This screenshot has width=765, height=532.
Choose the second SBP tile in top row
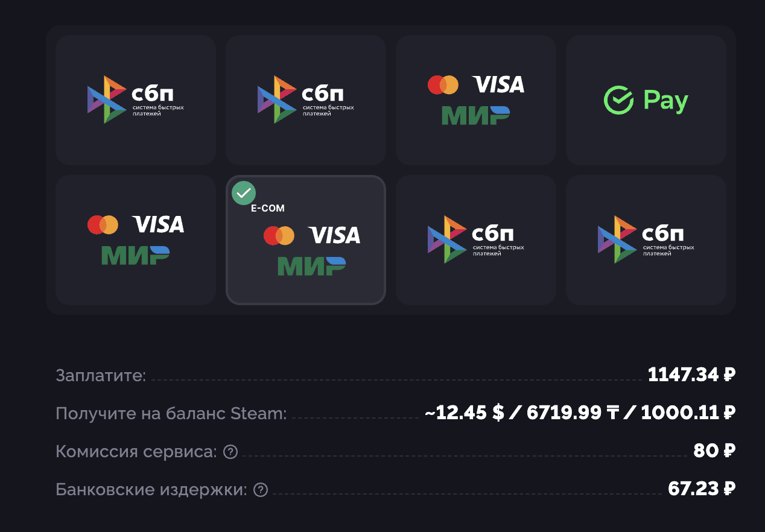pos(306,100)
